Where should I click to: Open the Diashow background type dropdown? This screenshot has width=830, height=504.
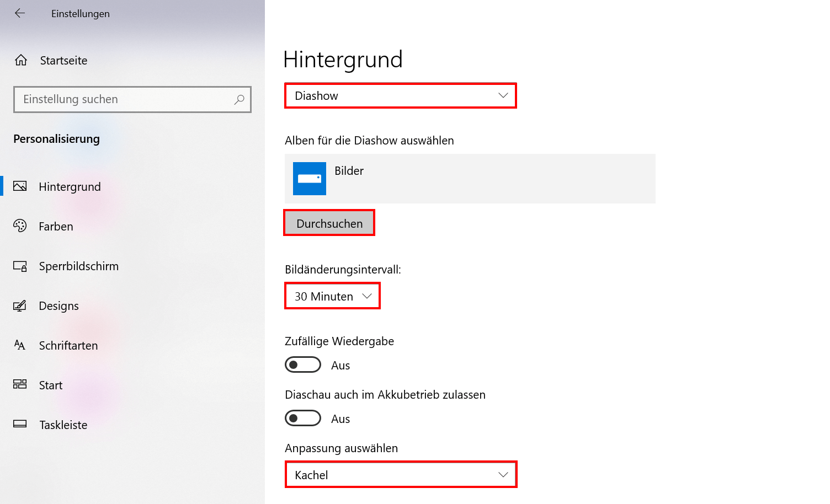pos(400,96)
